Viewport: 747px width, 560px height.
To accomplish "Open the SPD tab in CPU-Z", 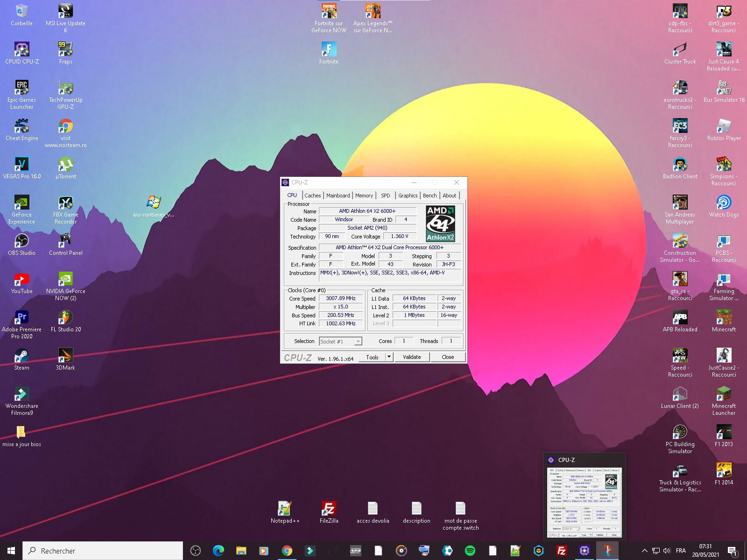I will tap(386, 196).
